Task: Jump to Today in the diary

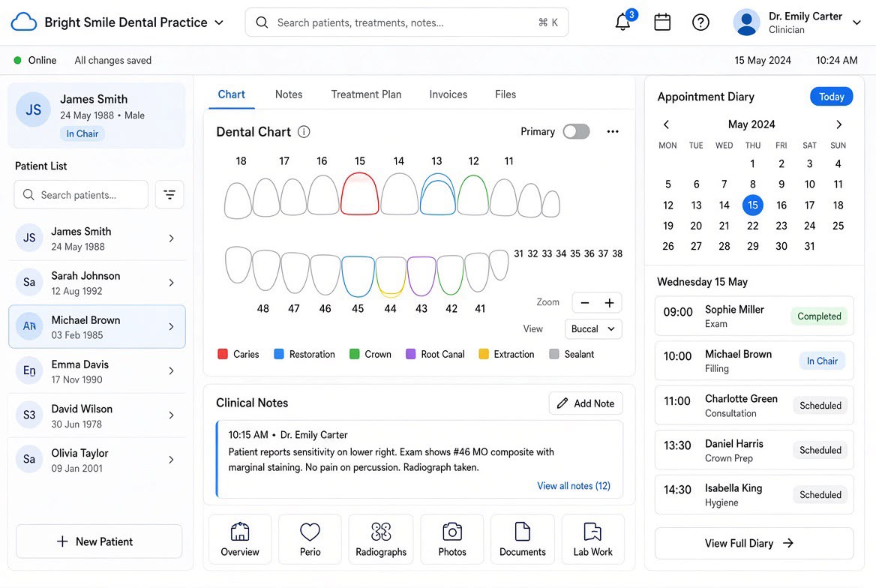Action: pyautogui.click(x=831, y=97)
